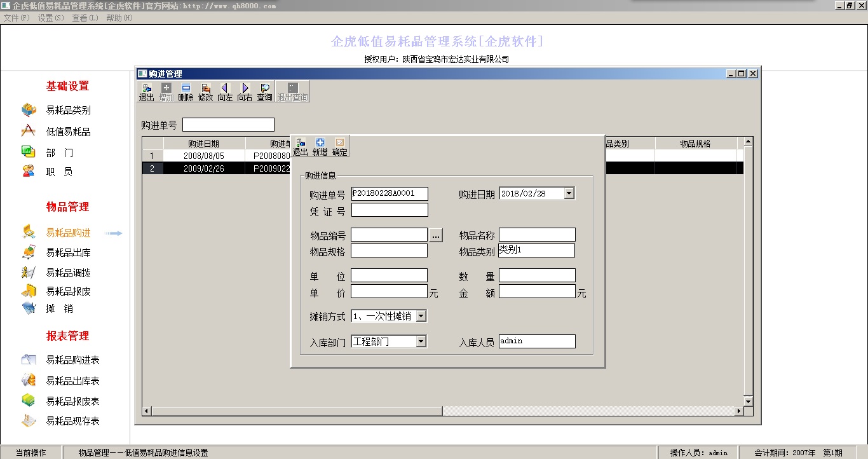Click the 退出 icon in the purchase dialog
Viewport: 868px width, 459px height.
(301, 147)
